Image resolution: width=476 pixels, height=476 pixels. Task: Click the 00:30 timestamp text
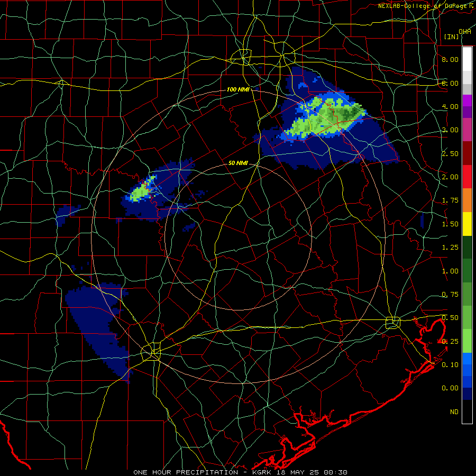pyautogui.click(x=335, y=472)
